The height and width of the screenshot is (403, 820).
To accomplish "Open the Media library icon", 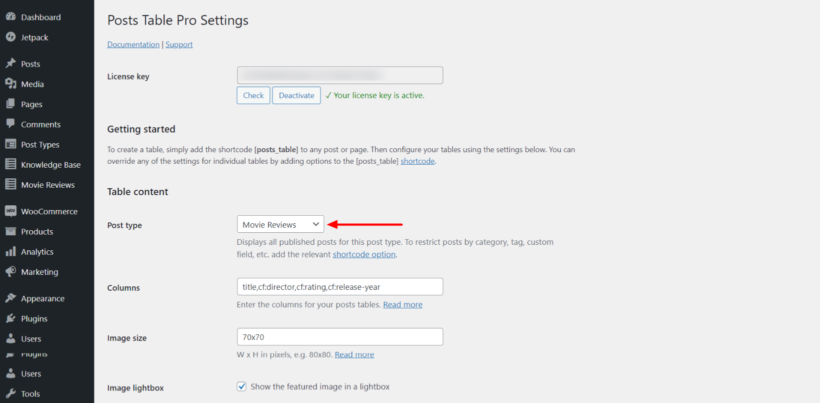I will 10,84.
